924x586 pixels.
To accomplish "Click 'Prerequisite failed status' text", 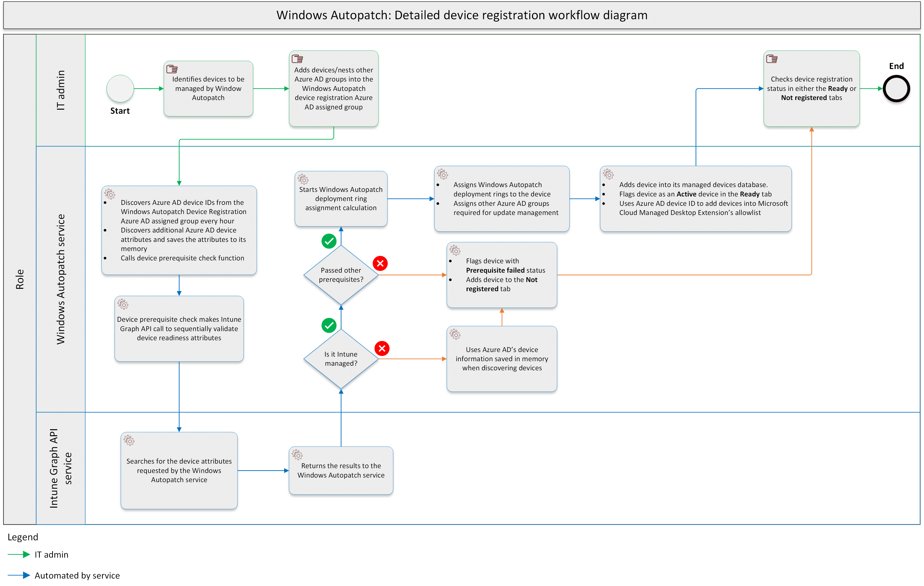I will (x=505, y=270).
